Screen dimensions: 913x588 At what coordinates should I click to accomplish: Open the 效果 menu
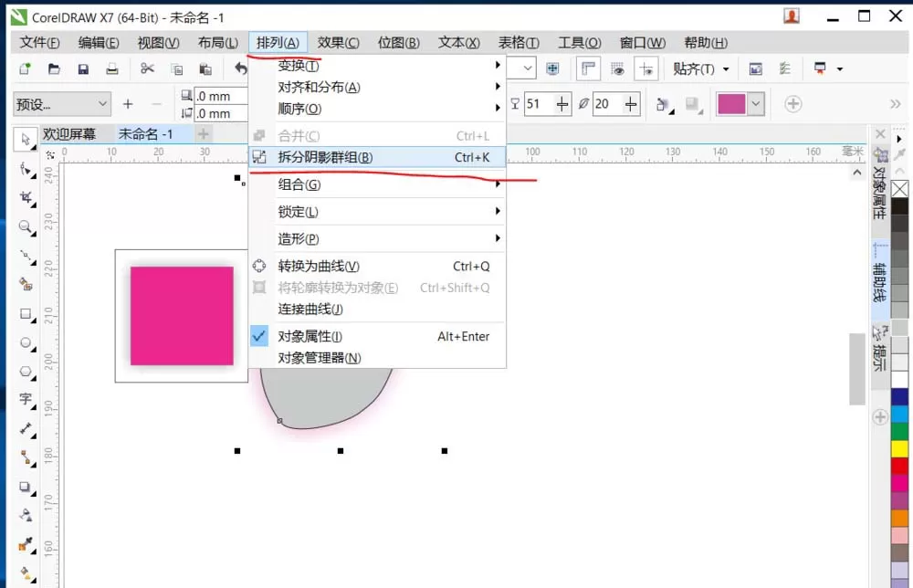point(338,43)
